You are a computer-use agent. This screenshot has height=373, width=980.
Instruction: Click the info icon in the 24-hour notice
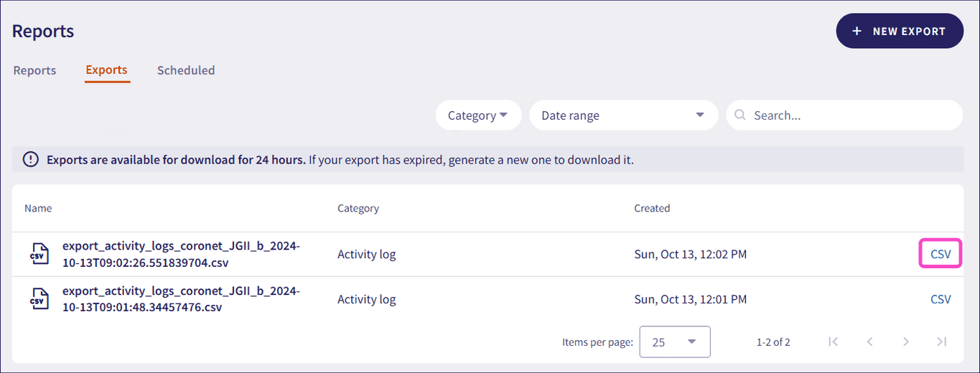31,159
